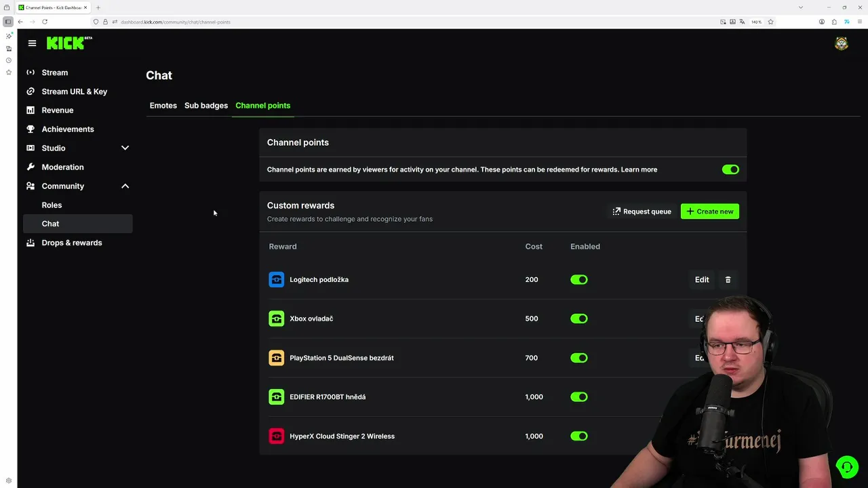This screenshot has height=488, width=868.
Task: Click the Enabled column header
Action: tap(585, 247)
